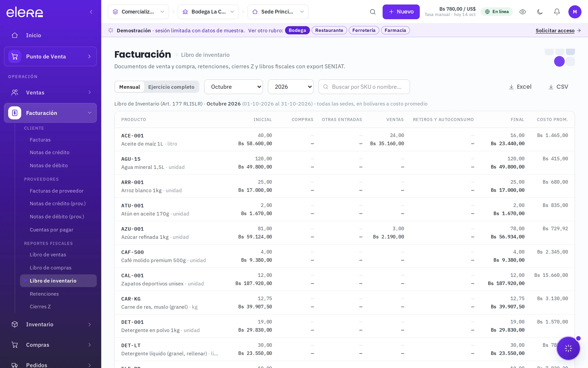Switch demo to Ferretería rubro
The width and height of the screenshot is (588, 368).
click(364, 30)
